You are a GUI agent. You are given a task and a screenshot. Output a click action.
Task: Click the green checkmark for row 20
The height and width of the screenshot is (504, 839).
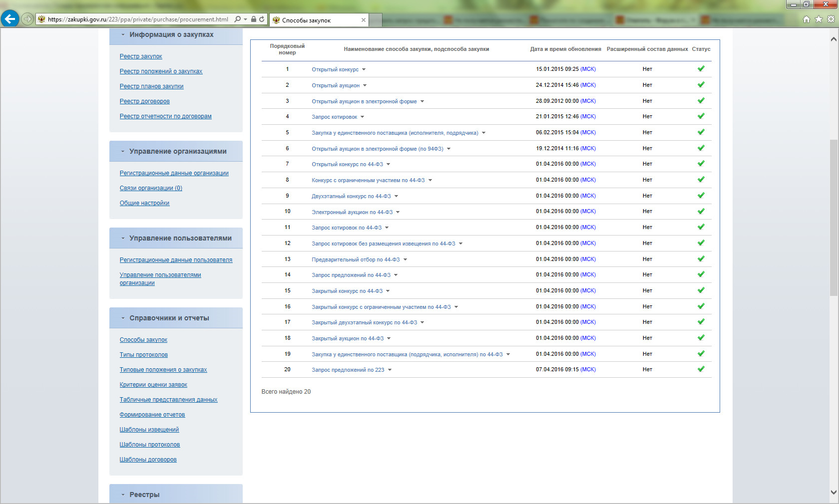701,369
